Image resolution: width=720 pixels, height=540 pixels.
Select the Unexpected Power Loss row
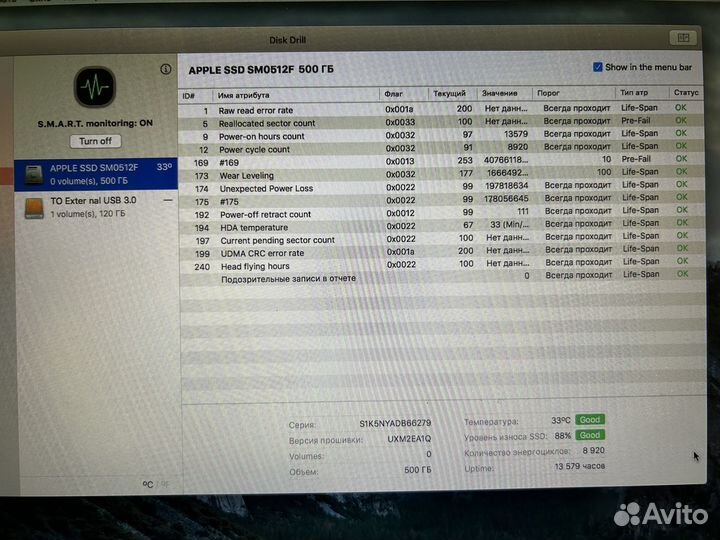441,186
